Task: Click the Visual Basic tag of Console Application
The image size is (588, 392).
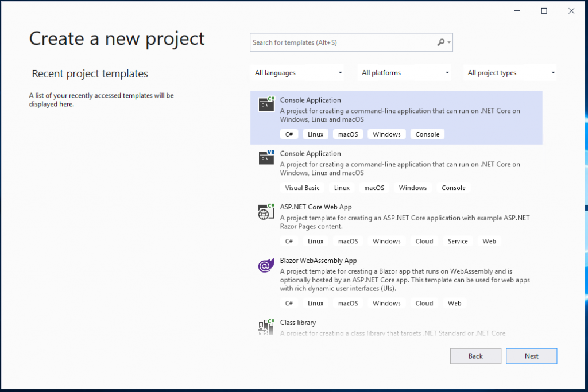Action: pos(302,188)
